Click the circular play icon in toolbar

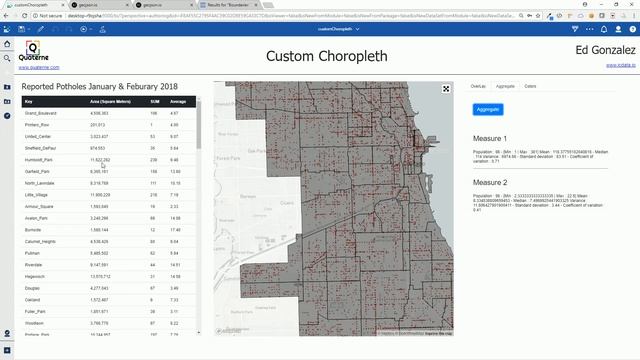point(83,29)
